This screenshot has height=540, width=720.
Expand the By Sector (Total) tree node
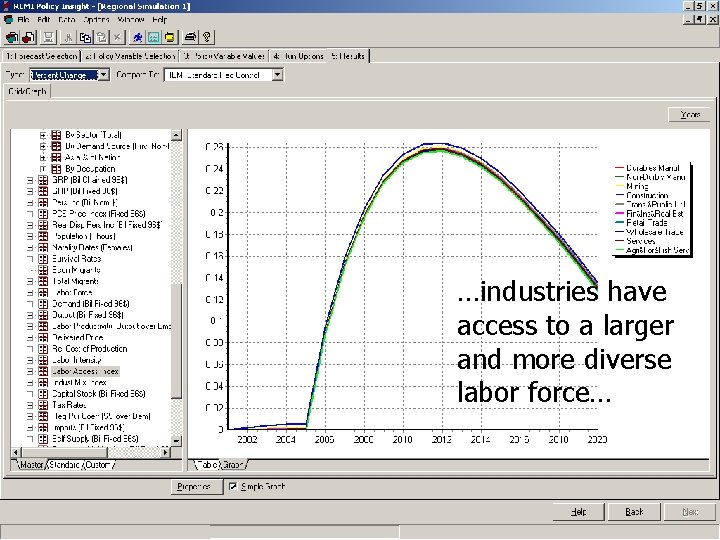43,135
